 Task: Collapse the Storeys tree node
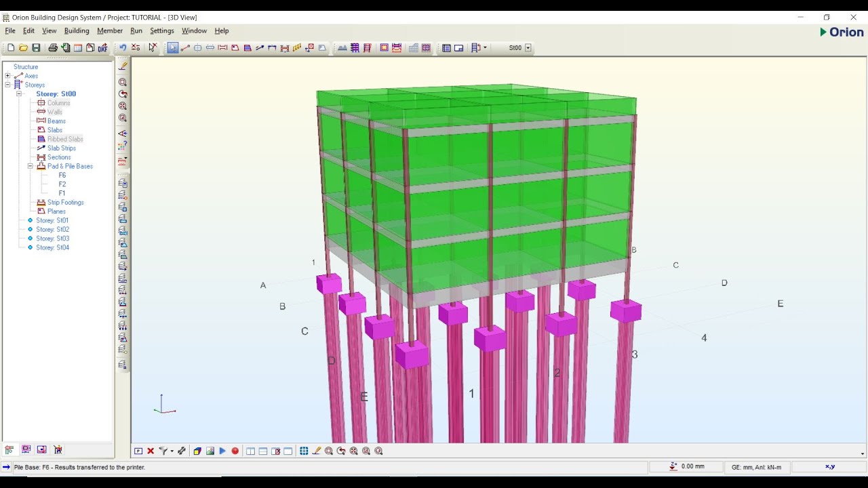pos(7,85)
